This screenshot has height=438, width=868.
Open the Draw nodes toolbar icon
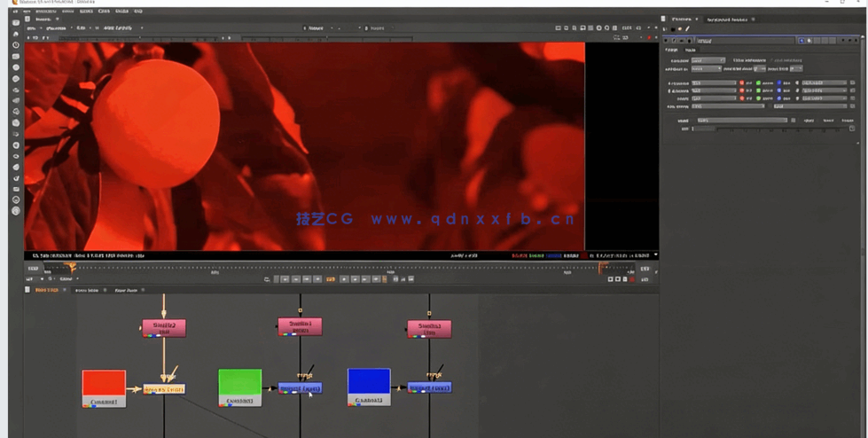(x=16, y=34)
